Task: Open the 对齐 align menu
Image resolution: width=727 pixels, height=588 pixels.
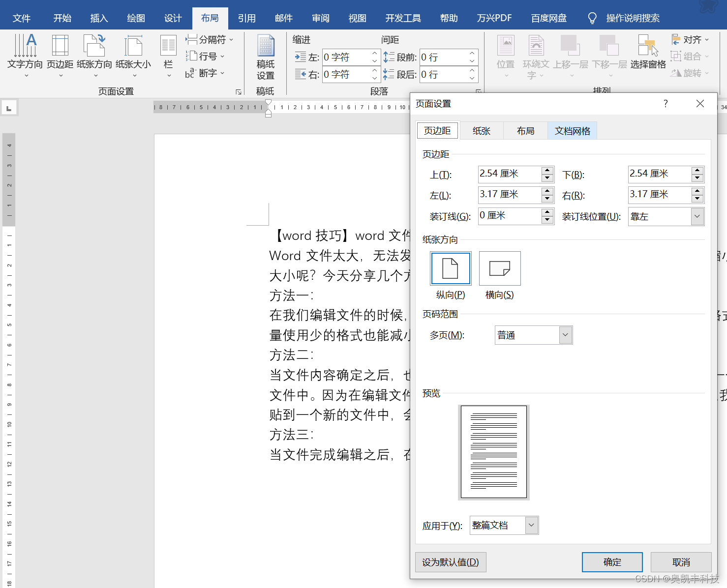Action: (x=690, y=39)
